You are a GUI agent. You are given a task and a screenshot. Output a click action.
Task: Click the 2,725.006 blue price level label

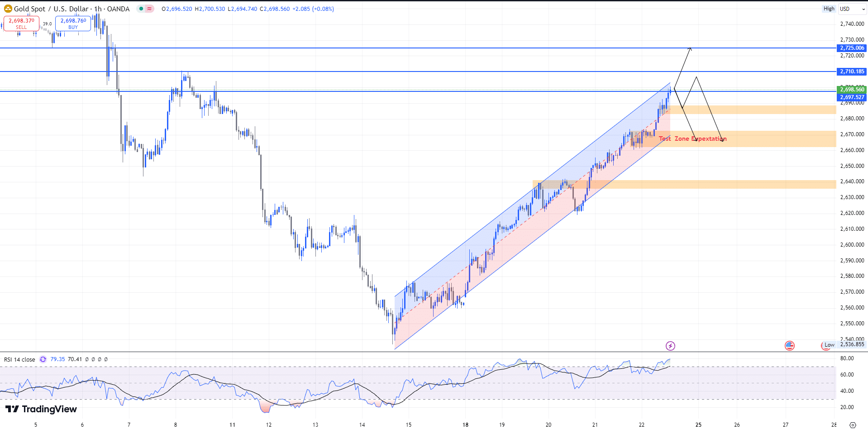[x=851, y=48]
